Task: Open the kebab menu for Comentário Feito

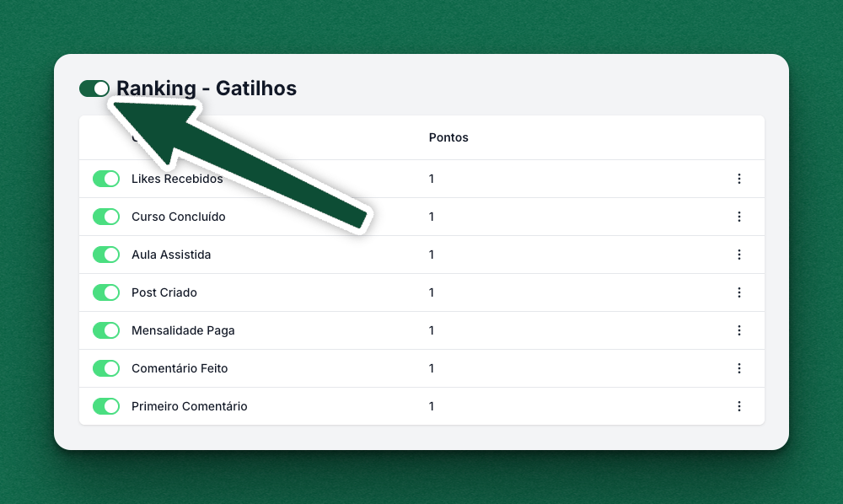Action: pos(739,368)
